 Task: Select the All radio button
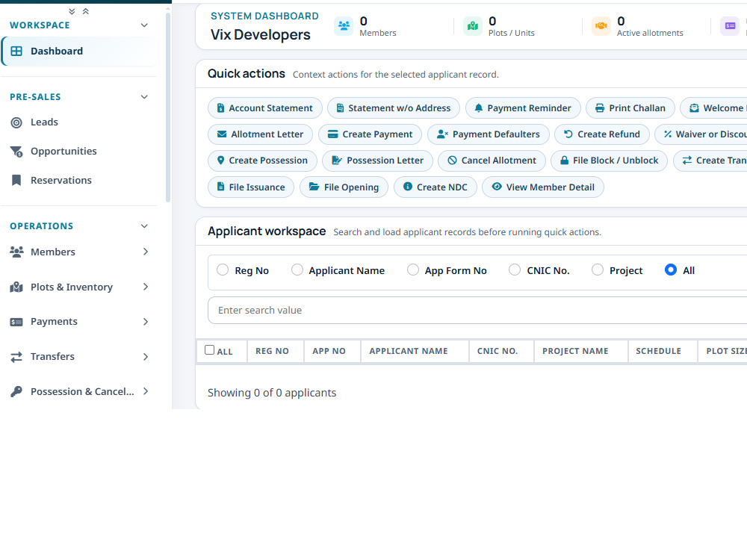(671, 270)
